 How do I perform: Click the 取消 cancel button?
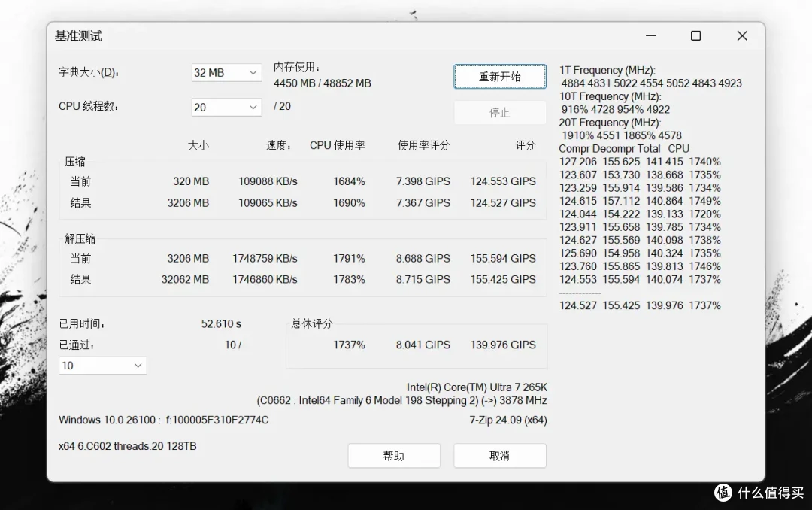pyautogui.click(x=500, y=456)
